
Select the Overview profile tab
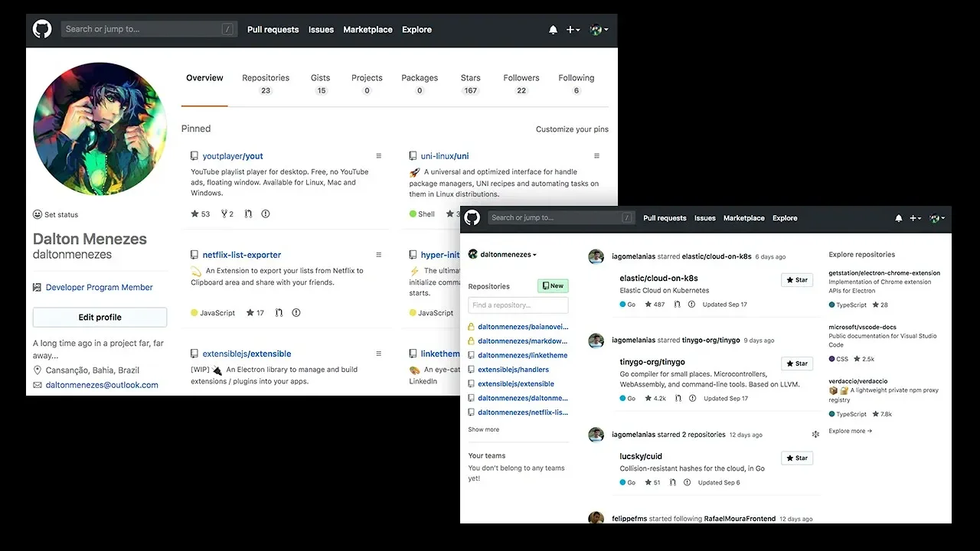pos(204,78)
